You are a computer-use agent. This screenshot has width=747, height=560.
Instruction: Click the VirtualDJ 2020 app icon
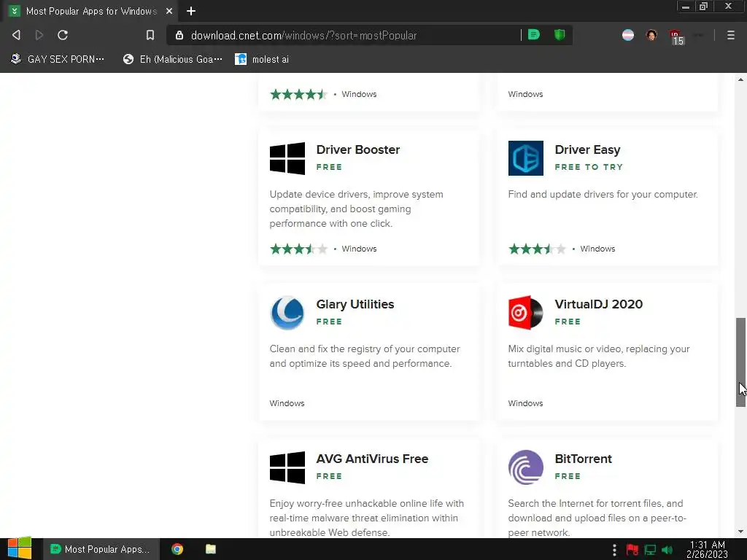pos(525,313)
